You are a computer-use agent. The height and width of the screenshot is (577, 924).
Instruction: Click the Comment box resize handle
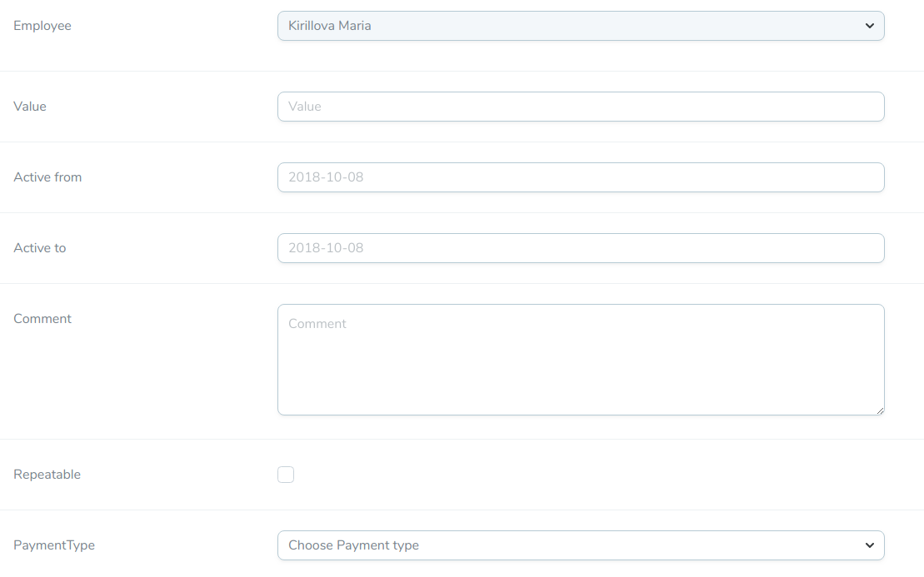click(879, 410)
